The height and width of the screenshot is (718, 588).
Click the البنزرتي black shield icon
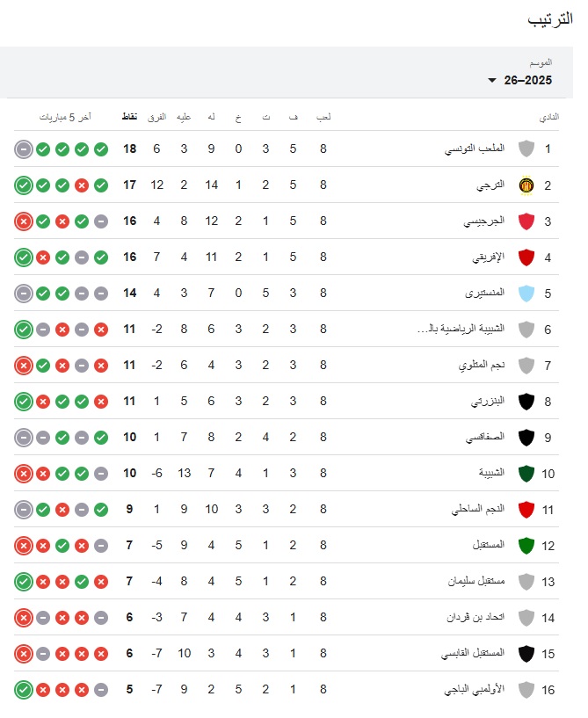coord(526,402)
